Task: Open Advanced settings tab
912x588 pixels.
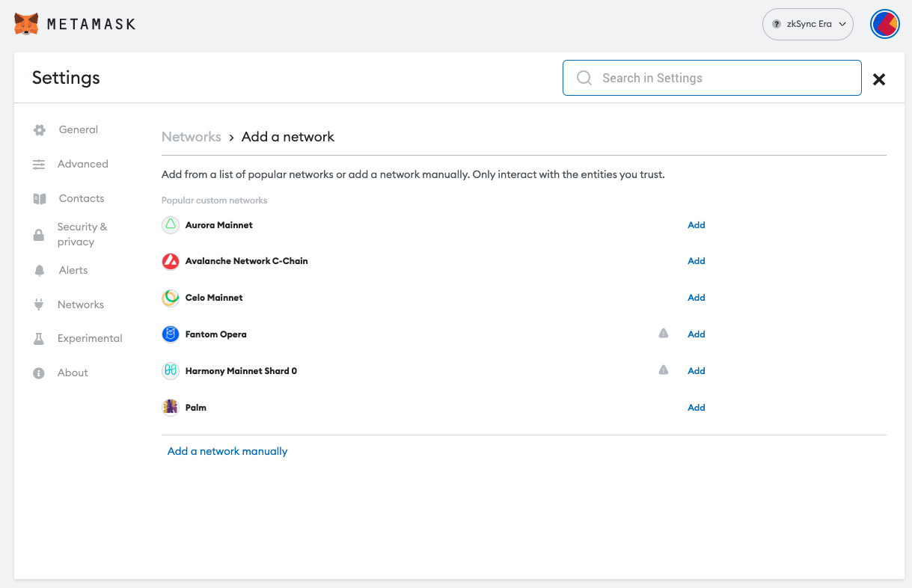Action: coord(82,164)
